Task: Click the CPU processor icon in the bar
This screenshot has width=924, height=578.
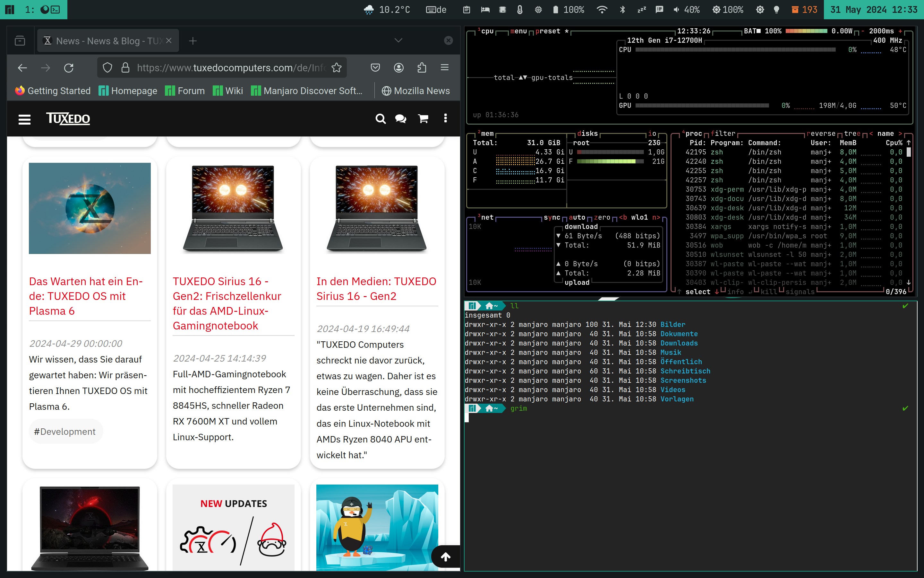Action: click(x=538, y=10)
